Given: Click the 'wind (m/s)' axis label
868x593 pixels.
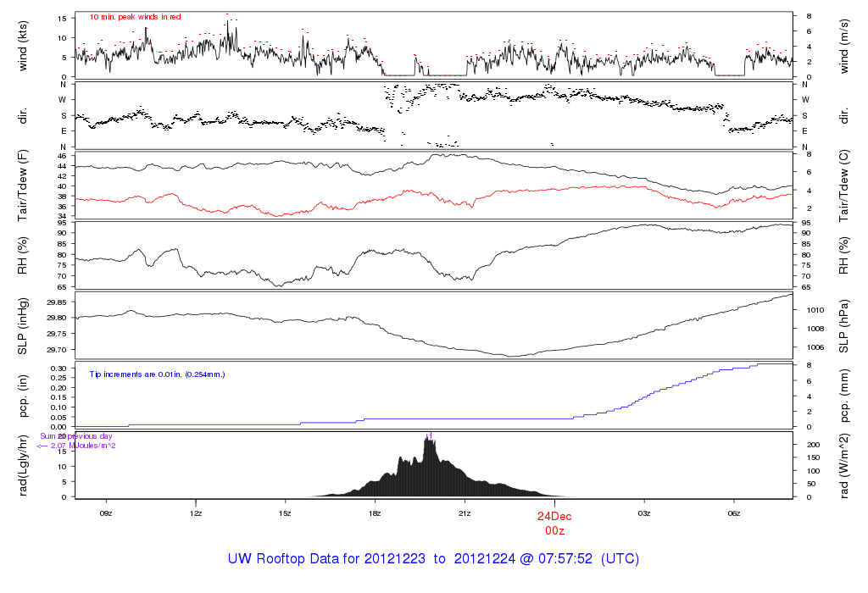Looking at the screenshot, I should click(843, 47).
